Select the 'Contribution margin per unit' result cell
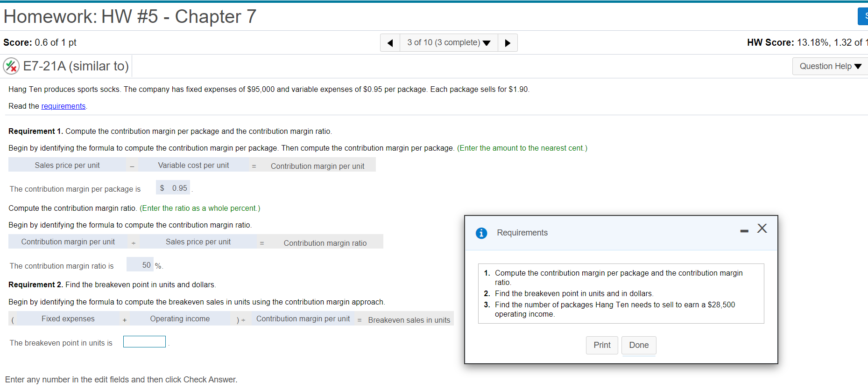 pos(318,166)
